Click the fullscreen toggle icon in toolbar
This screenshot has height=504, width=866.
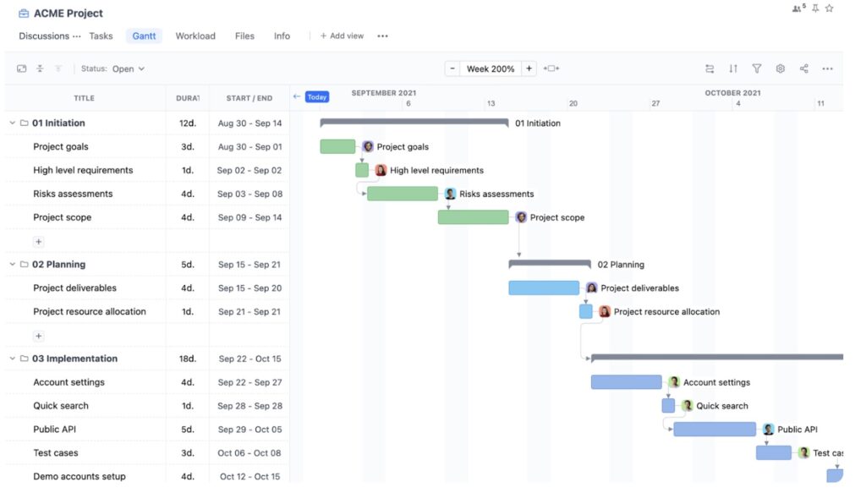21,68
